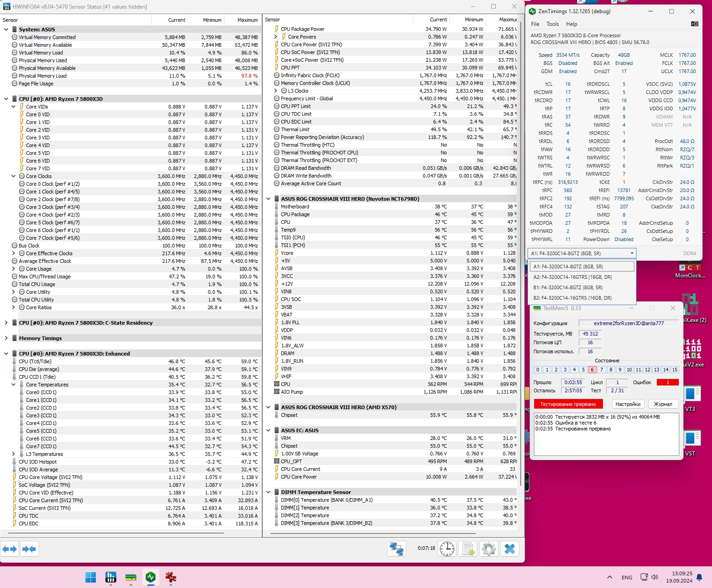Image resolution: width=712 pixels, height=588 pixels.
Task: Collapse the Core VIDs tree node
Action: click(13, 107)
